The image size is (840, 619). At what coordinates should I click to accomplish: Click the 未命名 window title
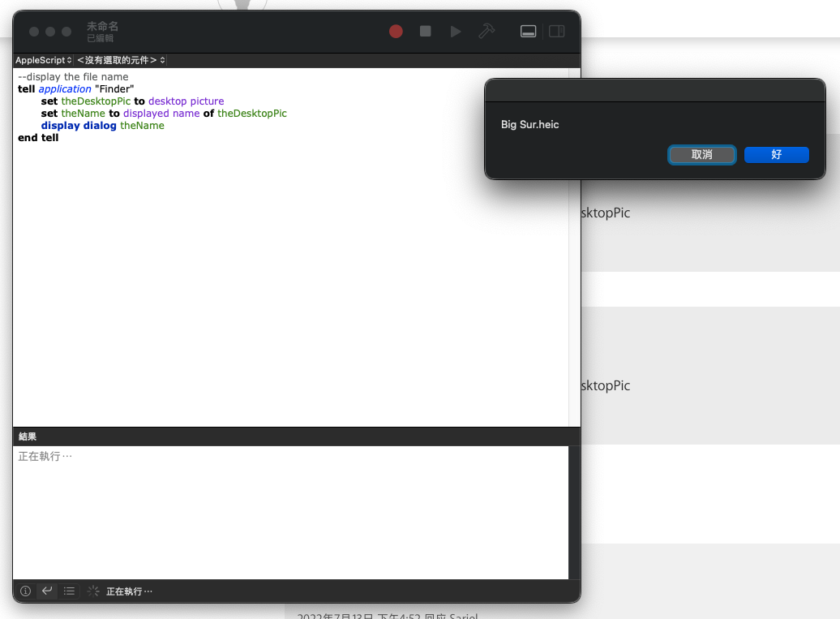(102, 27)
